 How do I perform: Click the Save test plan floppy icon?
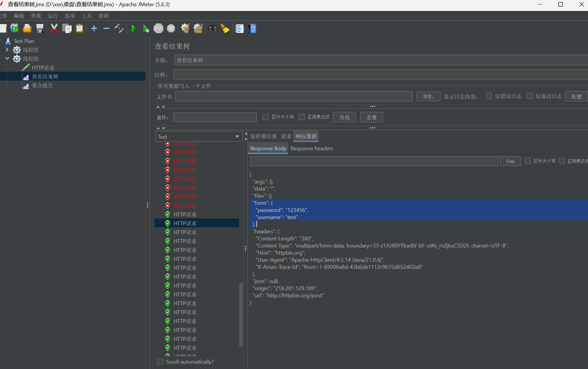pos(40,29)
